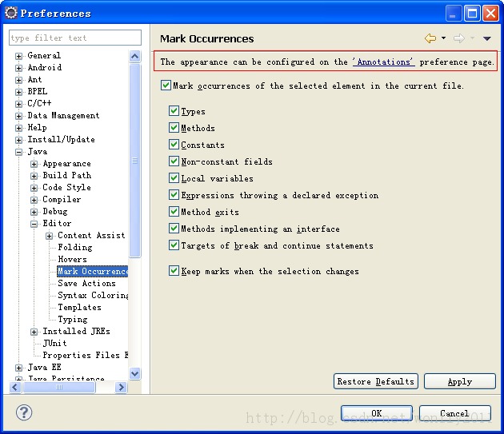Expand the Android tree node

19,68
